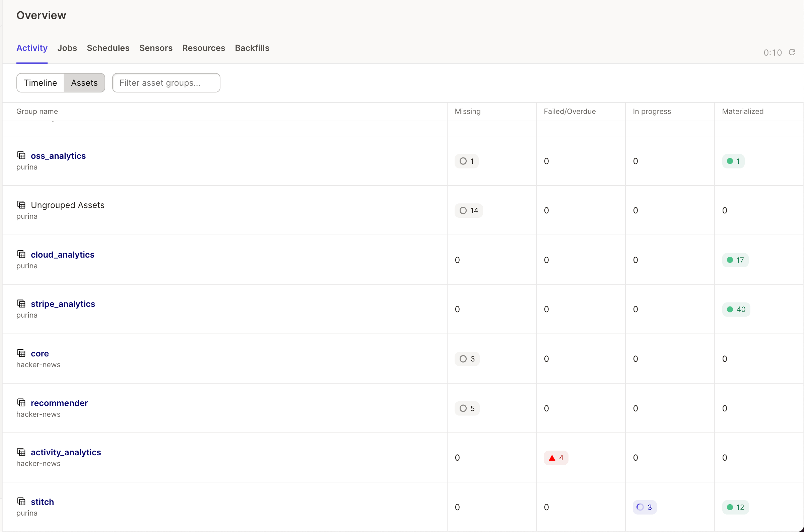The image size is (804, 532).
Task: Click the Overview page heading
Action: pyautogui.click(x=41, y=15)
